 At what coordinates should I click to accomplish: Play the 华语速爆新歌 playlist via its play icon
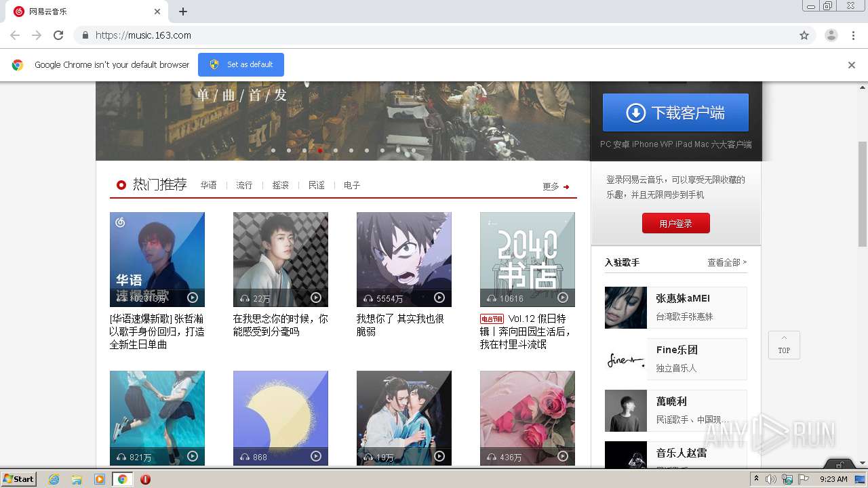click(x=193, y=298)
